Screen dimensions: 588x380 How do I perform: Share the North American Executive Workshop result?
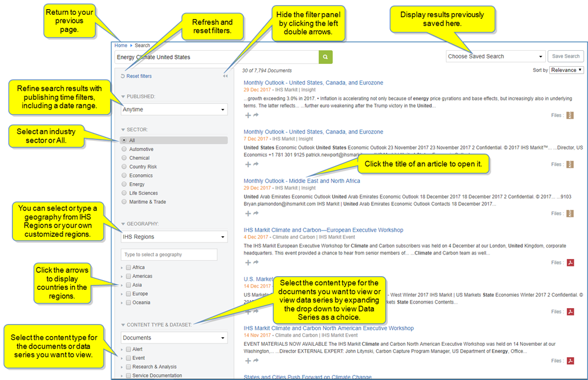tap(256, 361)
